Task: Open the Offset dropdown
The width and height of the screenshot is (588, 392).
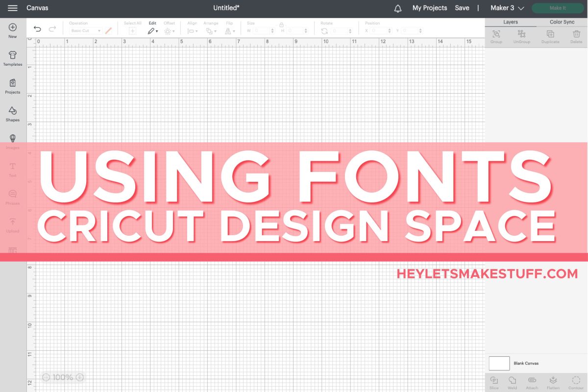Action: (169, 28)
